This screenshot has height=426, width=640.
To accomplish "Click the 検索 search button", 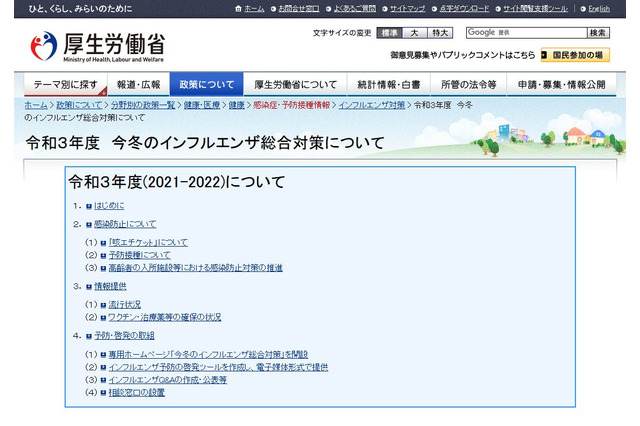I will [598, 33].
